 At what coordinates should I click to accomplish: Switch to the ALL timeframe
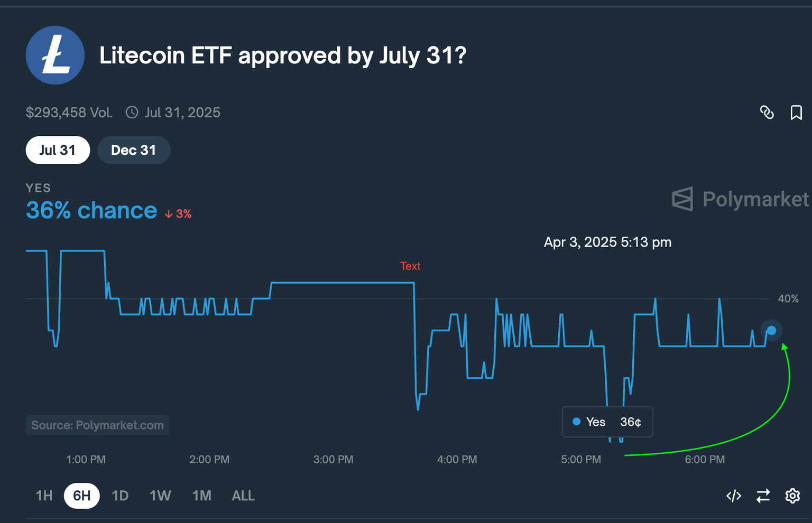coord(243,496)
